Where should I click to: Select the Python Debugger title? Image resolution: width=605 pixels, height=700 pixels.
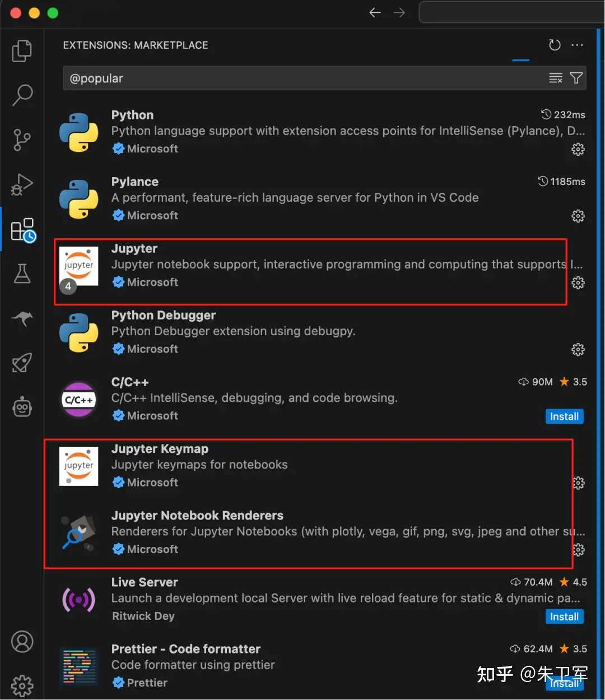pos(164,315)
